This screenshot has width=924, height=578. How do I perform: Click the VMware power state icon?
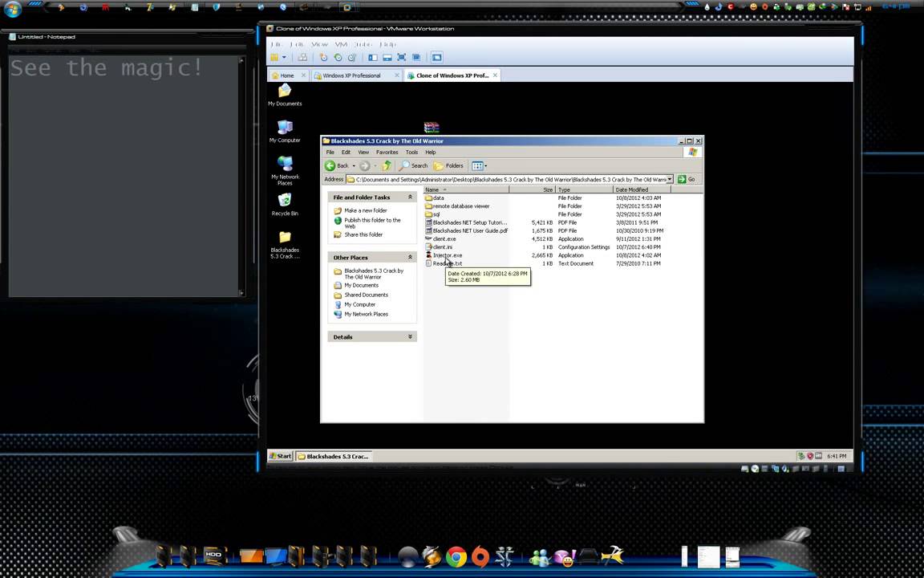pos(274,57)
